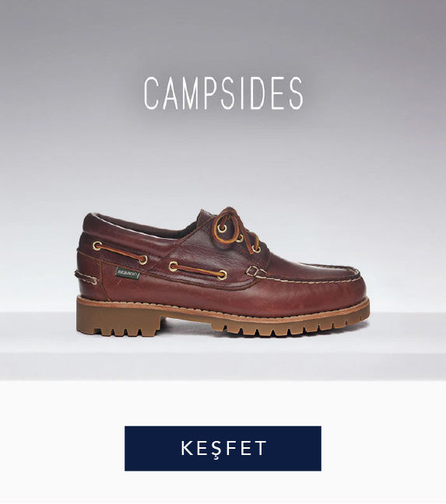This screenshot has height=504, width=446.
Task: Click the gray backdrop above CAMPSIDES title
Action: click(223, 35)
